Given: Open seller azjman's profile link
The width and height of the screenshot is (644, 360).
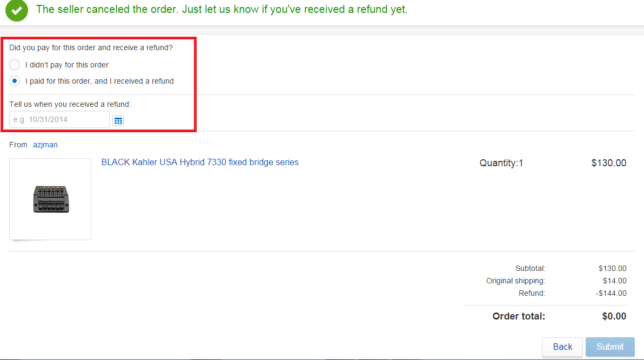Looking at the screenshot, I should 45,145.
